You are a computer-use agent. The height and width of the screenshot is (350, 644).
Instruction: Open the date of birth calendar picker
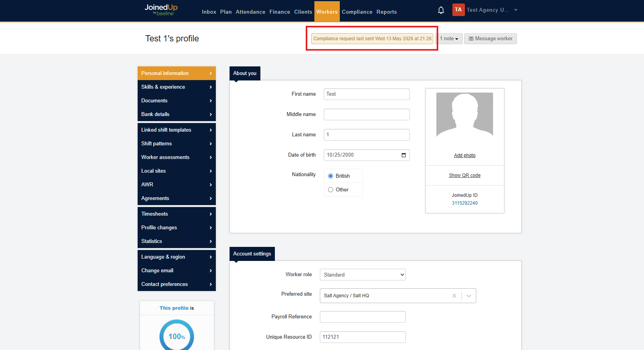[404, 155]
